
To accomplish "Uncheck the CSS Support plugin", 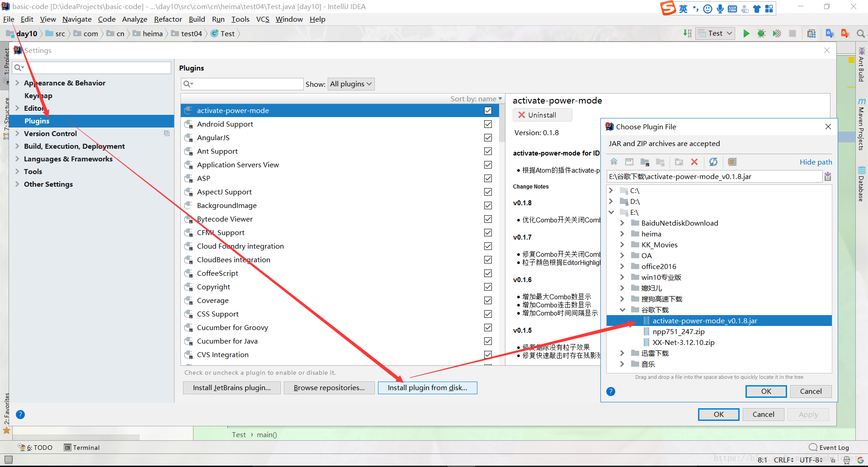I will tap(488, 314).
